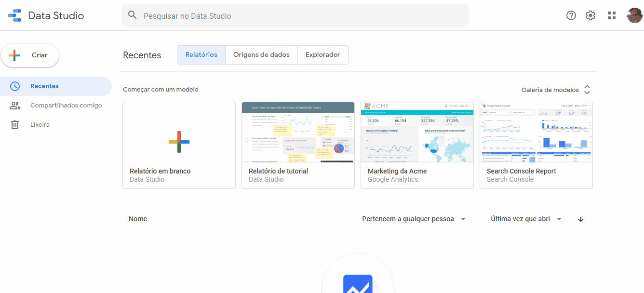Open the help question mark icon
Screen dimensions: 644x293
(x=571, y=15)
